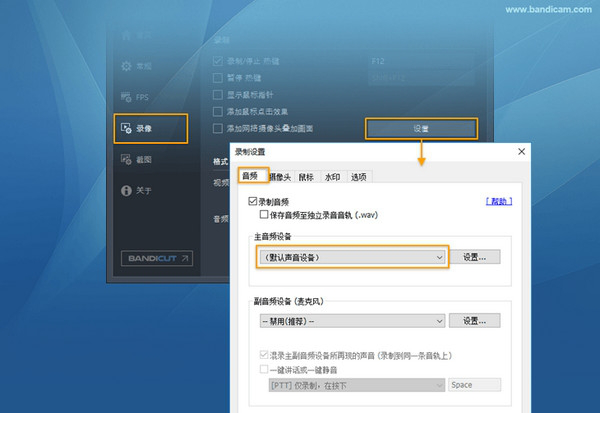Enable 一键讲话或一键静音 checkbox
The width and height of the screenshot is (600, 429).
point(264,369)
